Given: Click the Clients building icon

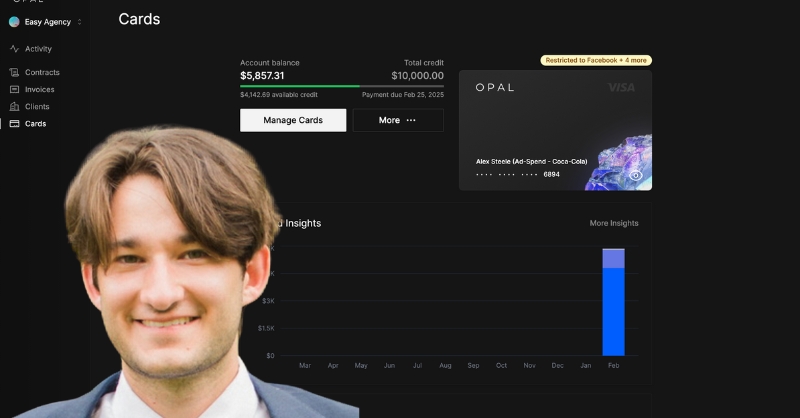Looking at the screenshot, I should click(14, 107).
